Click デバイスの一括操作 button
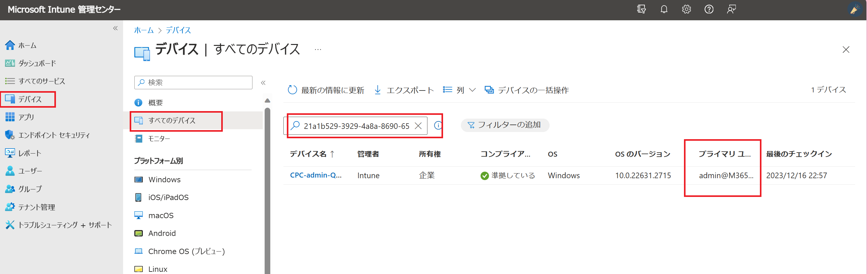The image size is (868, 274). pos(527,90)
